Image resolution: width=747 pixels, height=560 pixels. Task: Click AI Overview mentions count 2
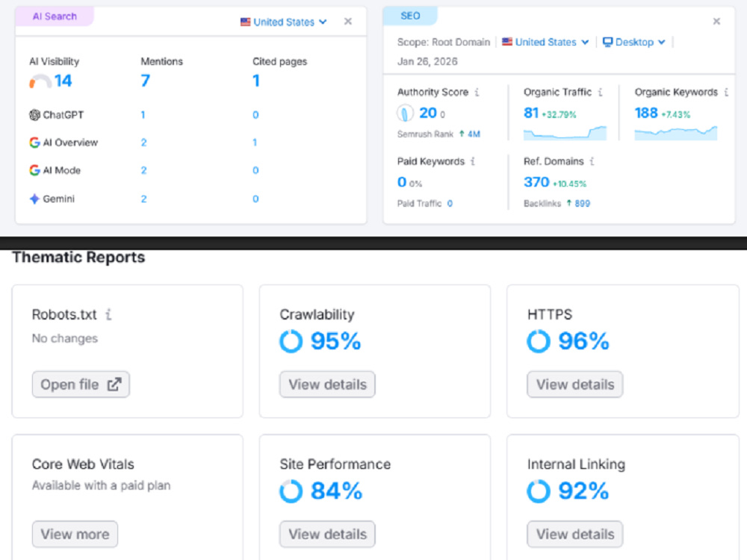click(x=143, y=143)
